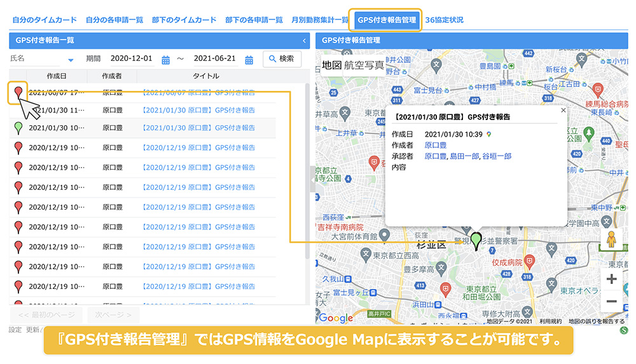Sort by タイトル column header

coord(206,76)
